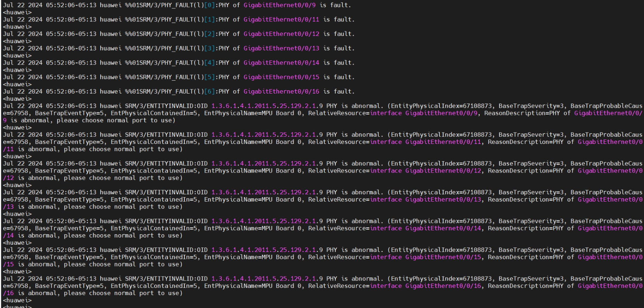Image resolution: width=644 pixels, height=308 pixels.
Task: Click 'interface GigabitEthernet0/0/12' after RelativeResource=
Action: click(x=426, y=171)
